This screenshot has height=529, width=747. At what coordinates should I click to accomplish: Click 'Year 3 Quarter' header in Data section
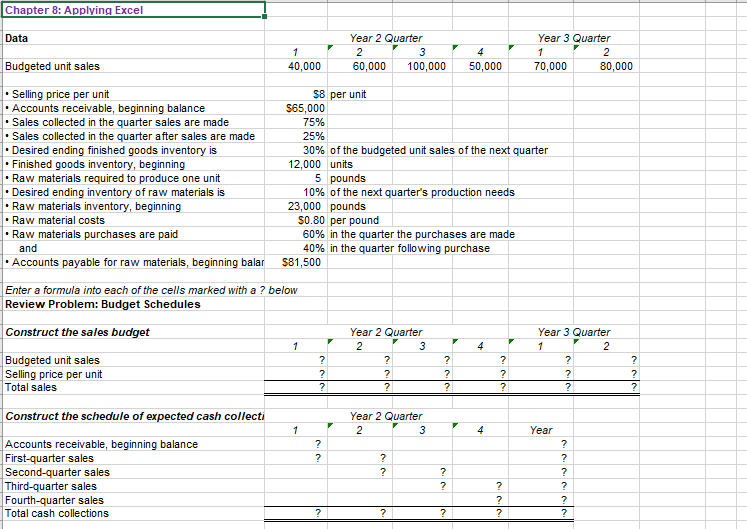pos(574,38)
